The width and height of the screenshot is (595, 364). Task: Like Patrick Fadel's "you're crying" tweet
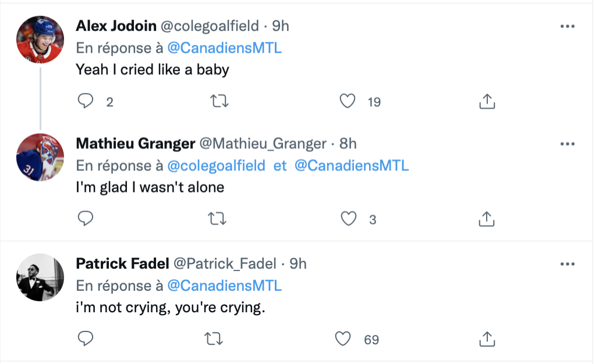pos(344,339)
